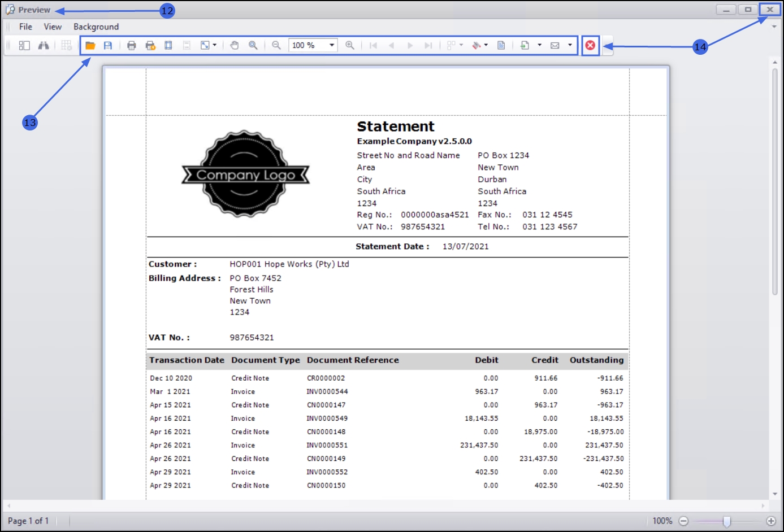Click the Scale icon in toolbar

(x=205, y=45)
